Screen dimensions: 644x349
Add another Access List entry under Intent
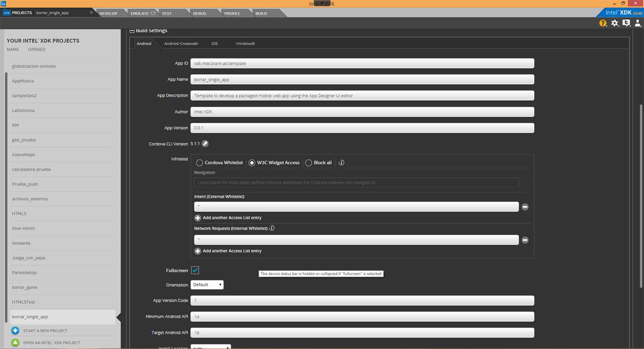click(x=197, y=218)
